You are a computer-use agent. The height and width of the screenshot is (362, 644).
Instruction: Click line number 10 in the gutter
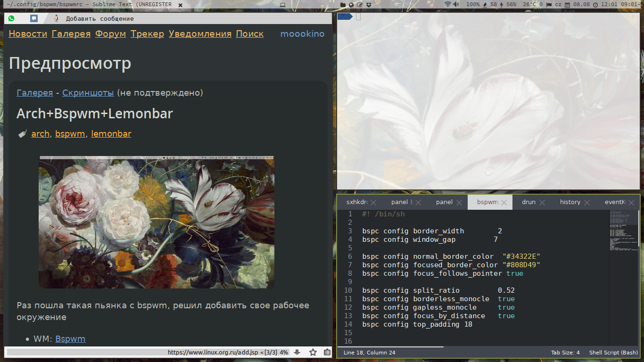(x=348, y=290)
